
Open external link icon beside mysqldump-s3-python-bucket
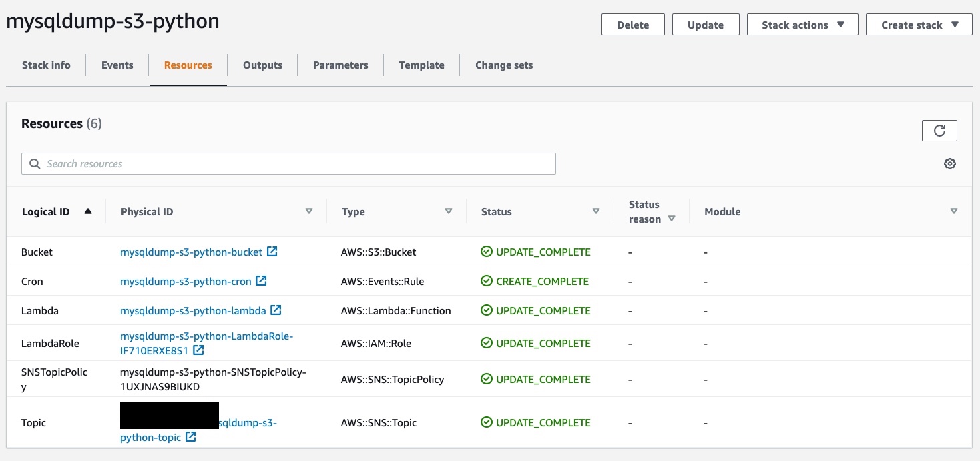pos(272,252)
